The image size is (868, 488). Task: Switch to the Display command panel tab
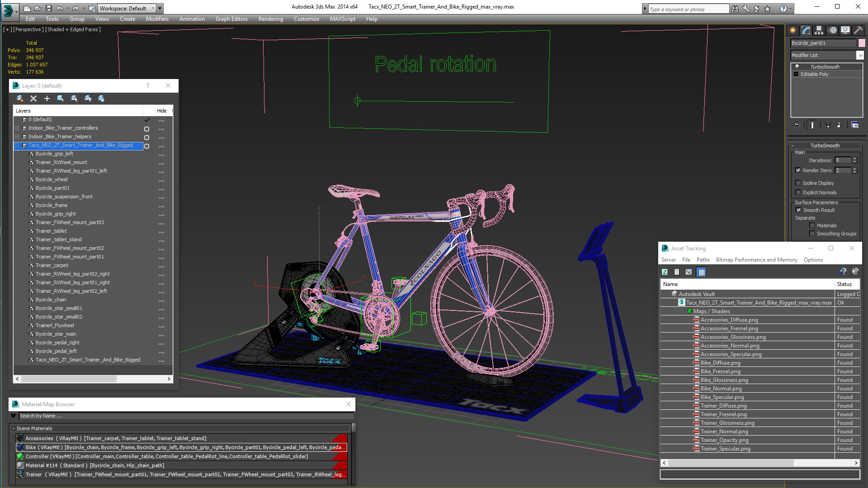(845, 30)
